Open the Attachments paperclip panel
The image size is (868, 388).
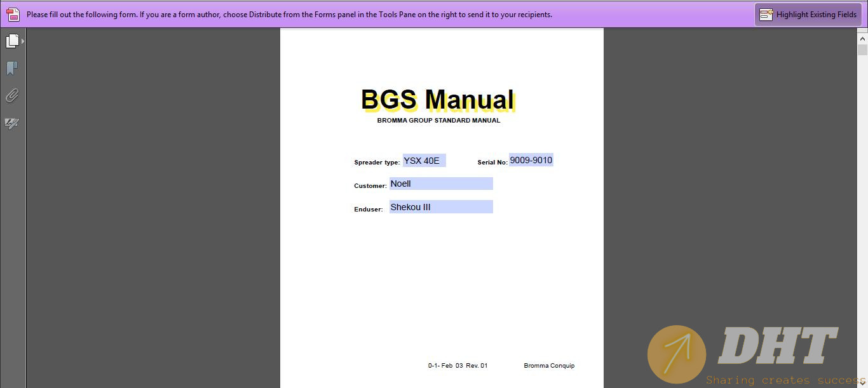pos(12,96)
